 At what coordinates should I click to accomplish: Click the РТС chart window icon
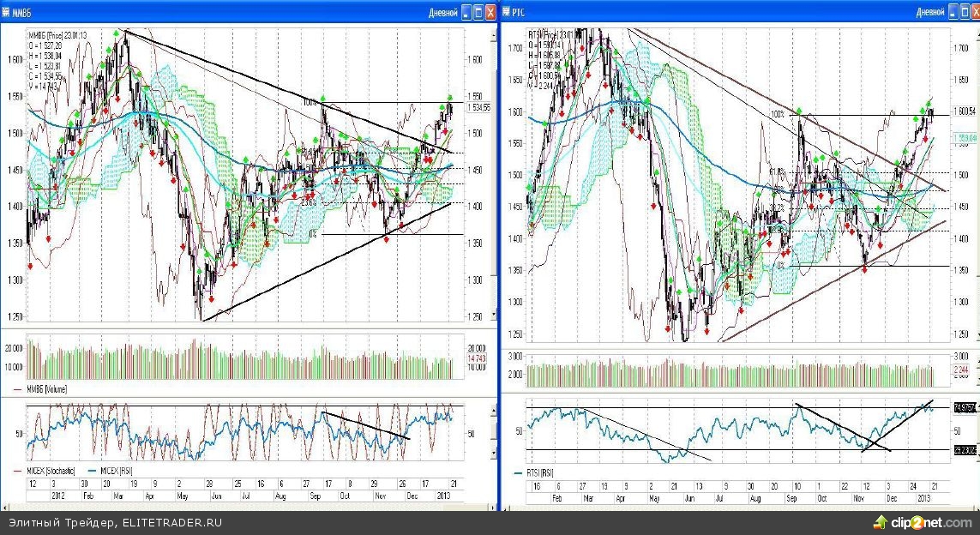505,12
